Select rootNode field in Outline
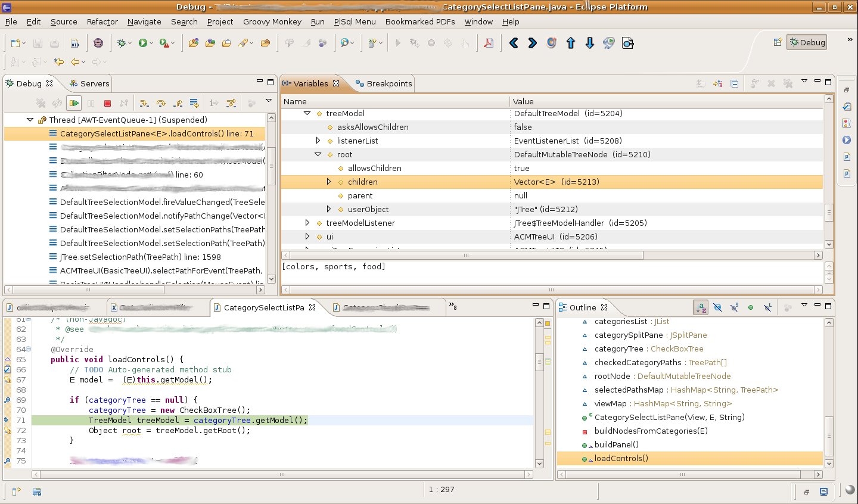Screen dimensions: 858x504 (x=663, y=376)
